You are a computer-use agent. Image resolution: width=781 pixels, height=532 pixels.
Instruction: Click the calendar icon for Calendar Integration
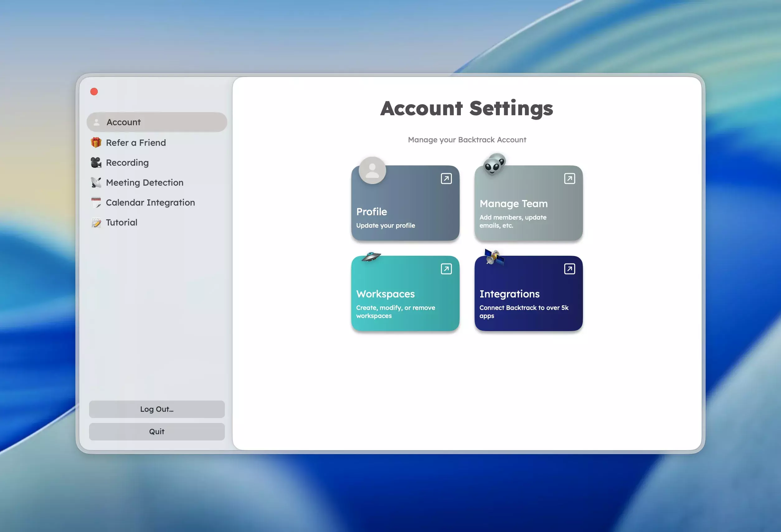[96, 202]
